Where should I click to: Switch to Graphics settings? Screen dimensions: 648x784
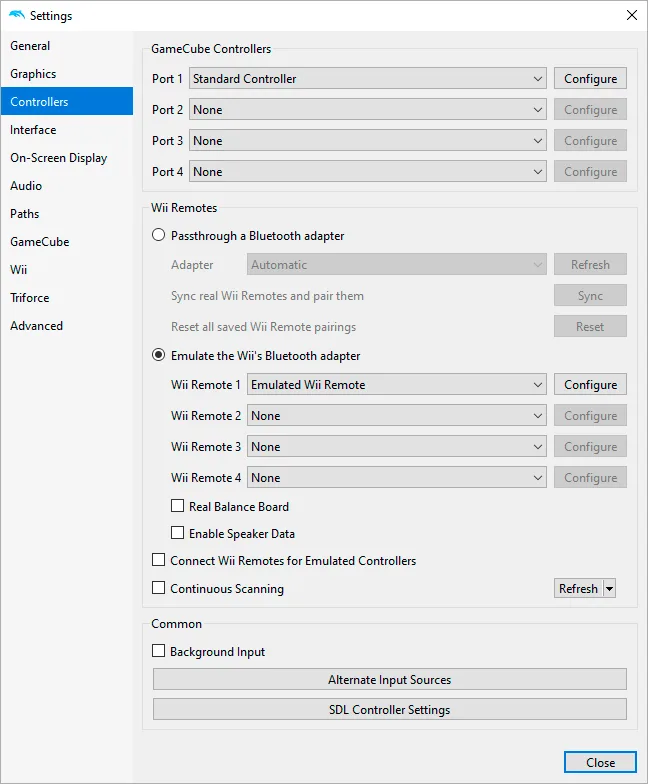tap(66, 74)
